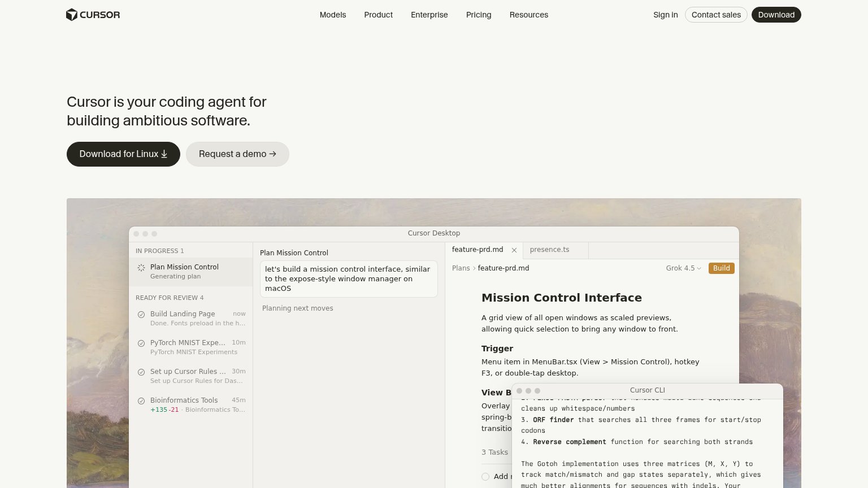Click Download for Linux button
Viewport: 868px width, 488px height.
click(x=123, y=154)
